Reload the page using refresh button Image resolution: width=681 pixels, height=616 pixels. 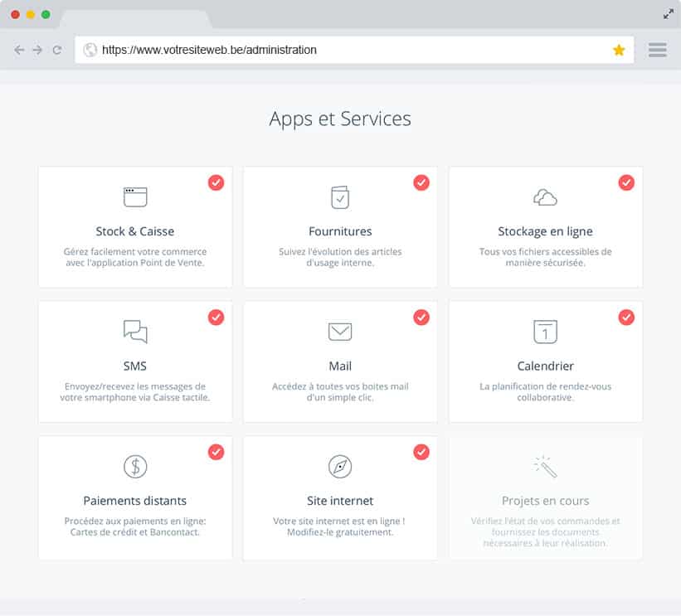(57, 50)
